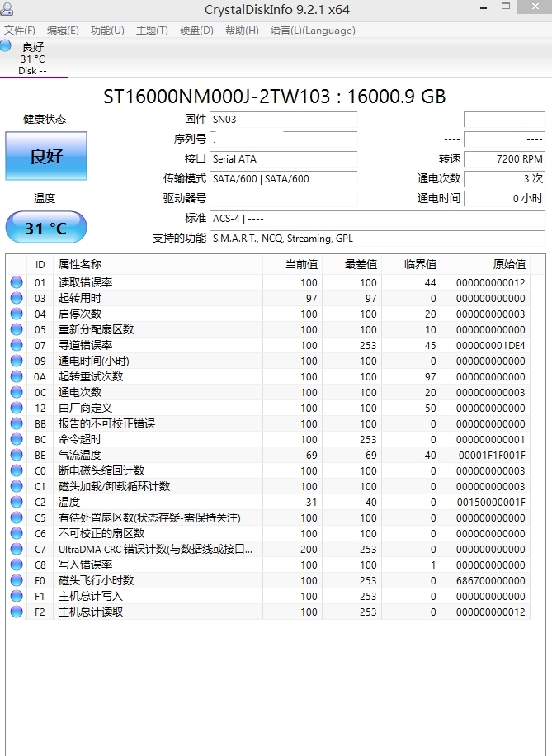Click the 转速 field showing 7200 RPM

pos(505,159)
